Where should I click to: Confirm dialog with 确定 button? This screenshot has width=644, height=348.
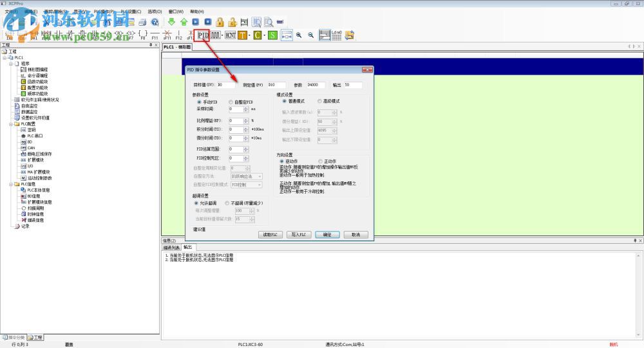(327, 235)
